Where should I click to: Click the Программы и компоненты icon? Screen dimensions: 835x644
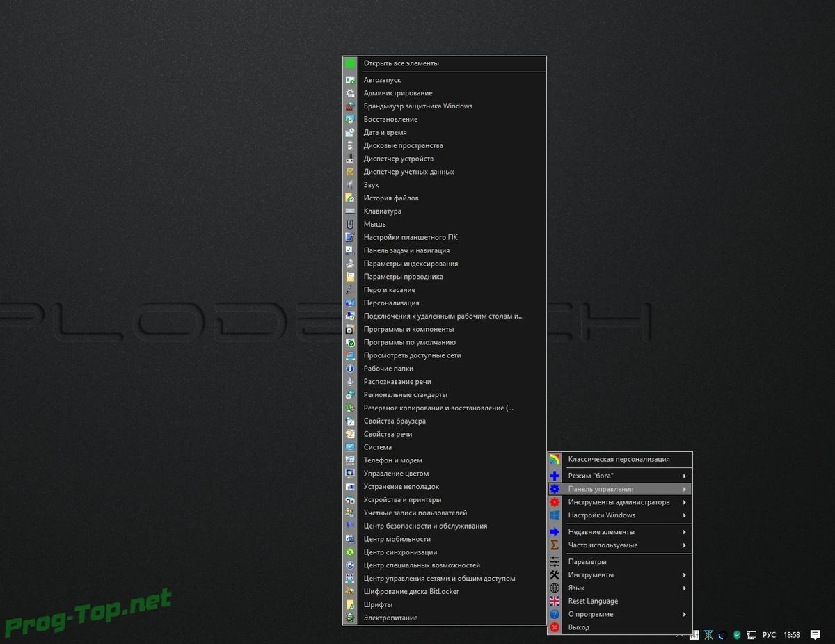350,330
